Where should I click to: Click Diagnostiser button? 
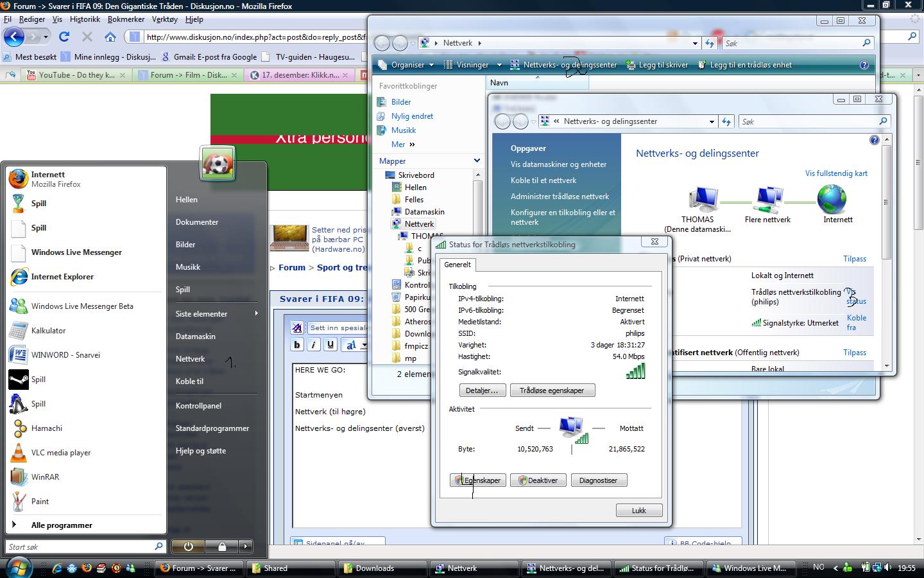point(599,480)
